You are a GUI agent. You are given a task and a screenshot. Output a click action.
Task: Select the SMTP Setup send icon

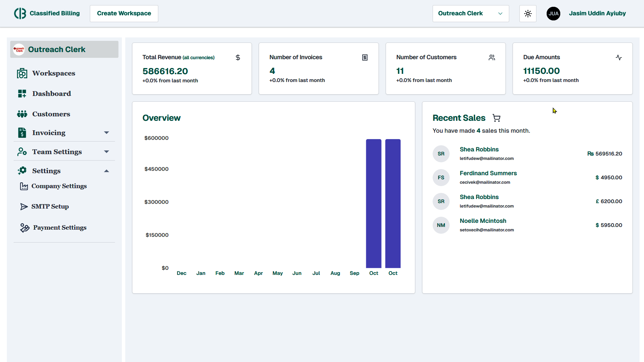(23, 206)
